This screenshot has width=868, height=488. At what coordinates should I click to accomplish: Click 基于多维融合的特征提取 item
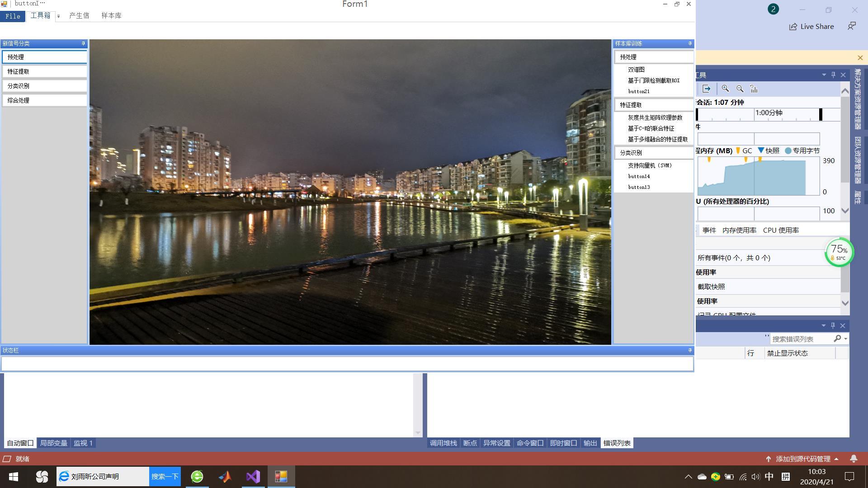click(x=658, y=139)
